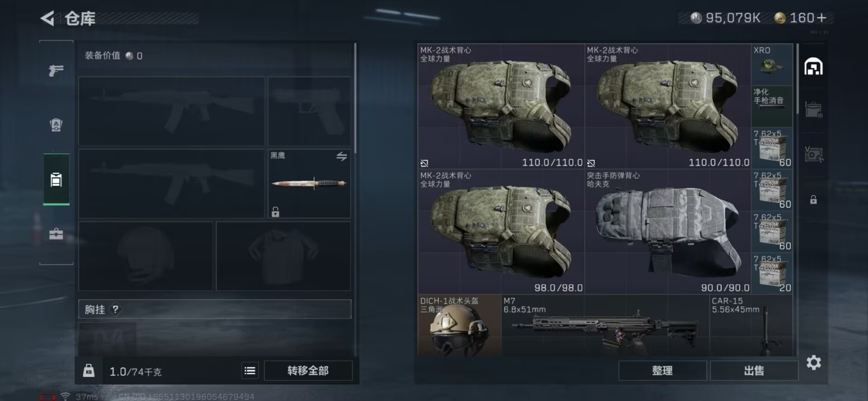Viewport: 868px width, 401px height.
Task: Click the 出售 sell button
Action: point(754,371)
